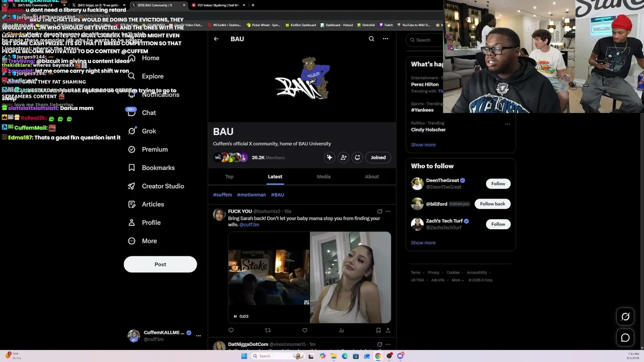Screen dimensions: 644x362
Task: Open the Home page from the sidebar
Action: click(x=144, y=58)
